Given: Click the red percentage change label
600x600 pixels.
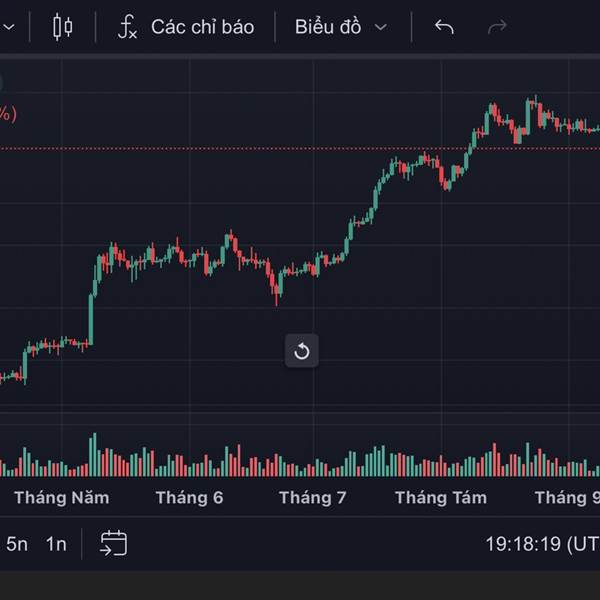Looking at the screenshot, I should click(x=7, y=114).
